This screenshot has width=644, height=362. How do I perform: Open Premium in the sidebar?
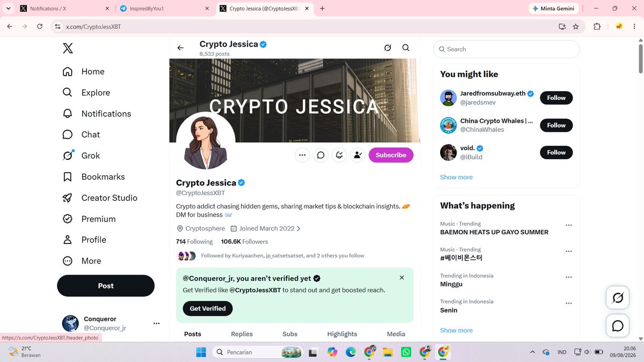coord(89,219)
